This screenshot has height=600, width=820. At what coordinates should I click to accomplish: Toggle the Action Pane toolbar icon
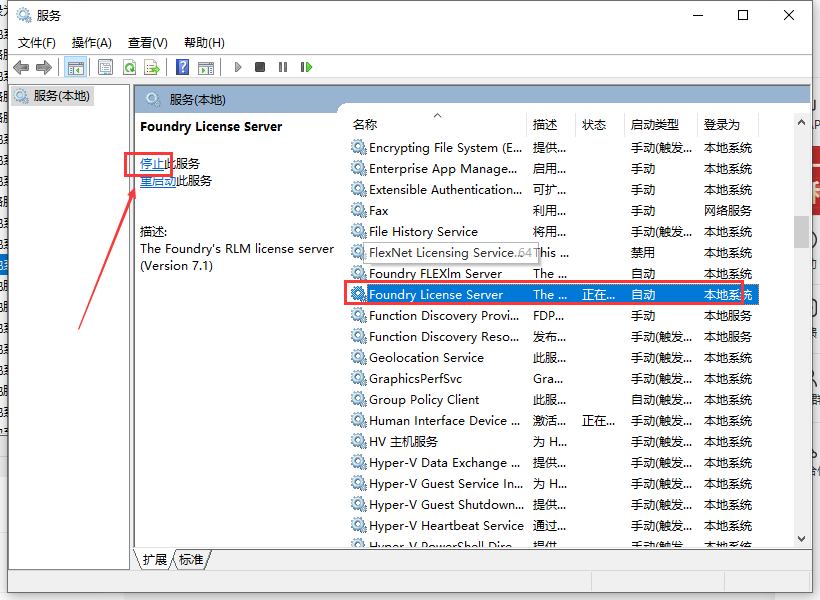(x=206, y=67)
